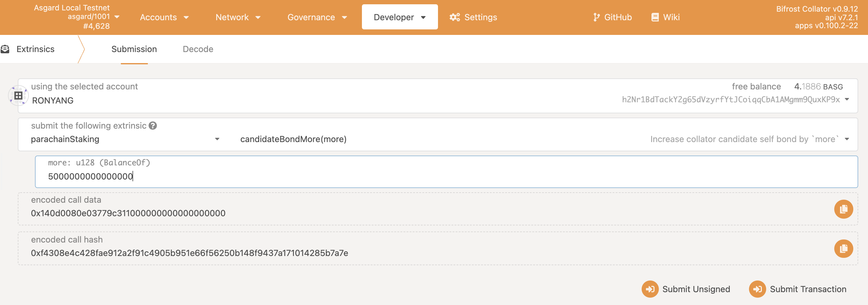Copy the encoded call data

point(843,209)
